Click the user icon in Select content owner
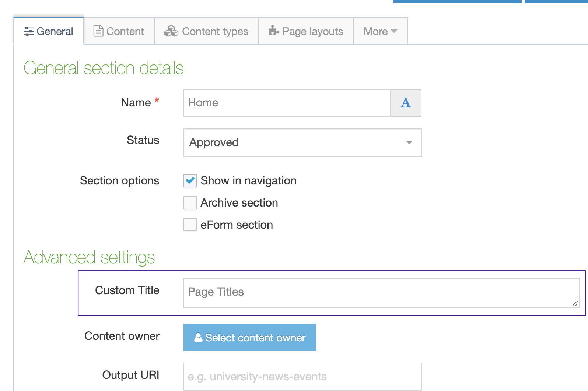Viewport: 588px width, 391px height. click(198, 338)
